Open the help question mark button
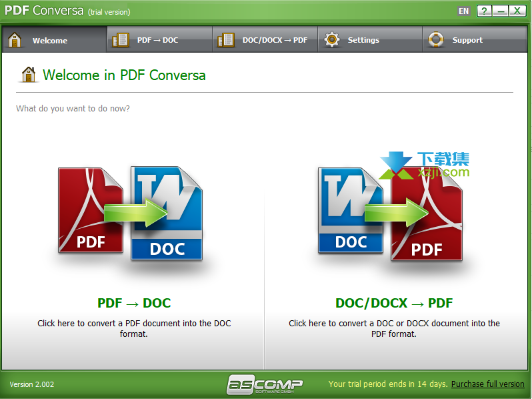 (484, 11)
